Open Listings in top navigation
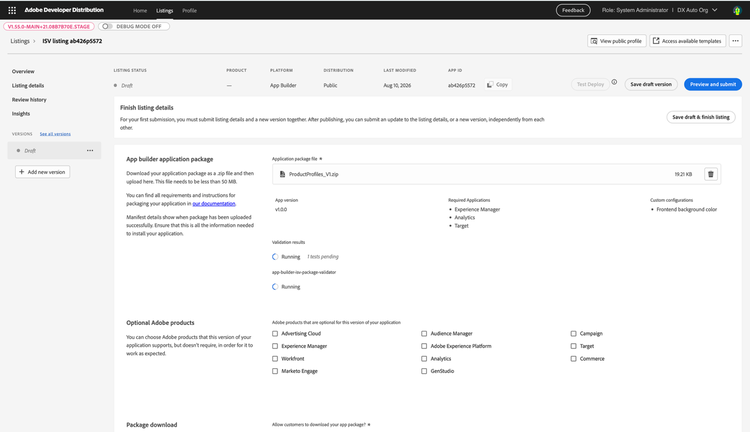Screen dimensions: 750x432 (165, 11)
